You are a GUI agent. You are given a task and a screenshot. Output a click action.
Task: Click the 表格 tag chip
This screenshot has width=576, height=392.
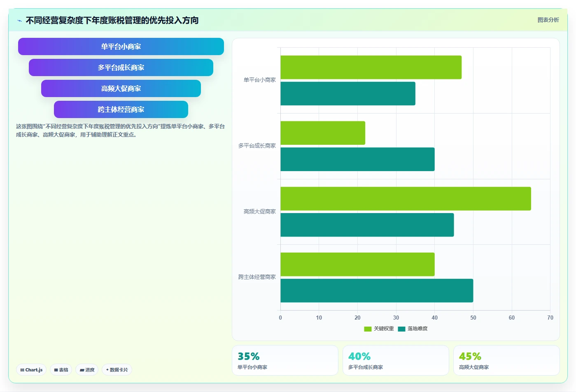(x=61, y=370)
